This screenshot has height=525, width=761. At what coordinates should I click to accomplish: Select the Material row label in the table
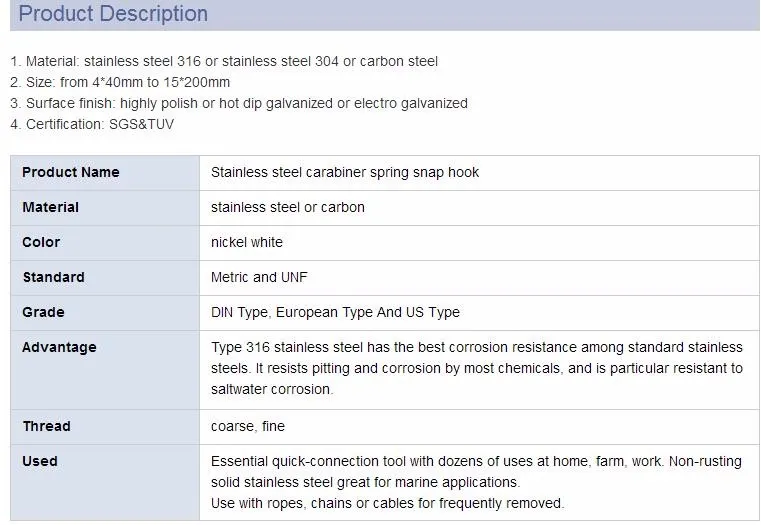(51, 207)
